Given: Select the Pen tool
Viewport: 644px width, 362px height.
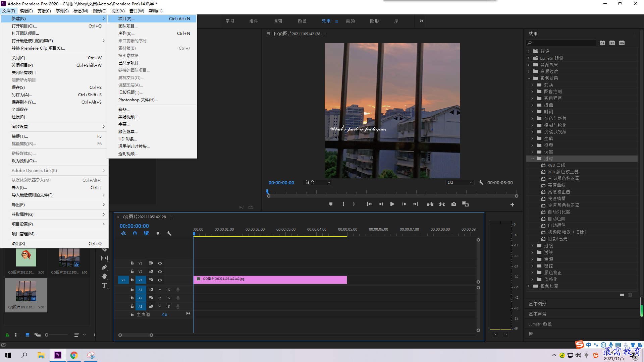Looking at the screenshot, I should [104, 267].
